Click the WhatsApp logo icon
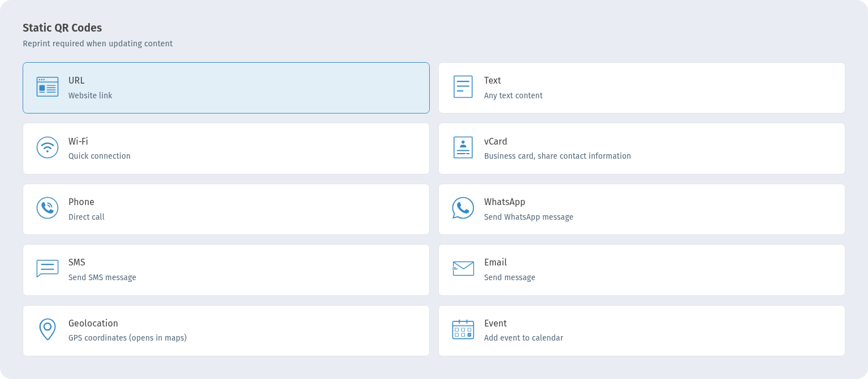This screenshot has width=868, height=379. coord(463,208)
